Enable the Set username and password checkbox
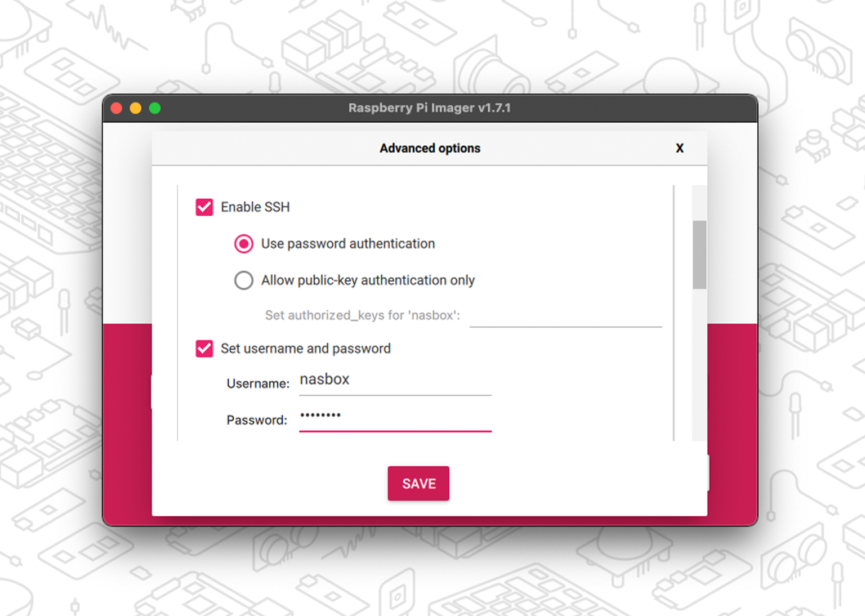Viewport: 865px width, 616px height. (204, 349)
